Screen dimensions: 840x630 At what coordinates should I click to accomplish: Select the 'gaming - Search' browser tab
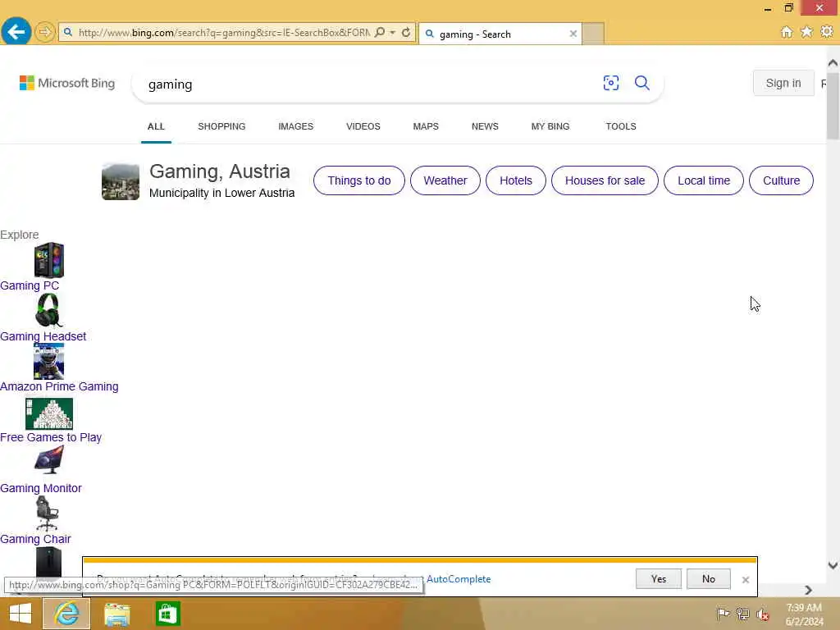point(500,34)
